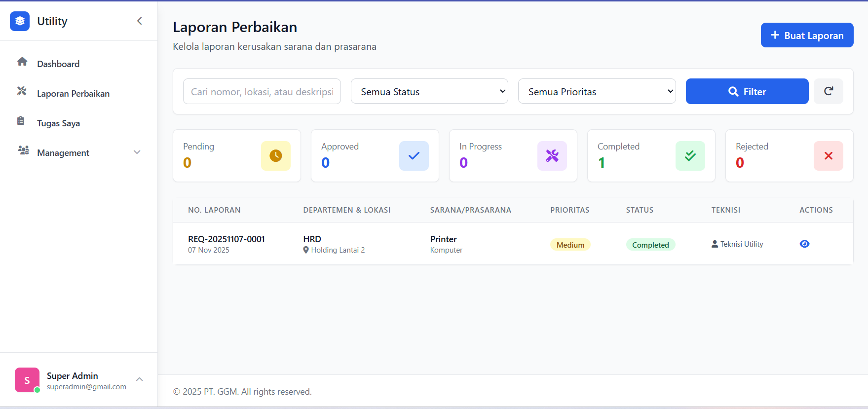The image size is (868, 409).
Task: Collapse the sidebar with the left chevron
Action: point(140,21)
